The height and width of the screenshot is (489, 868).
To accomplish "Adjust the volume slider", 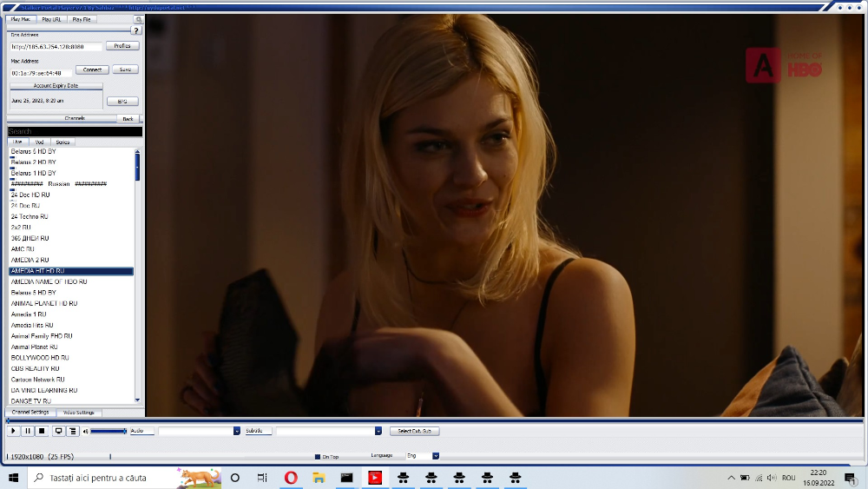I will [108, 432].
